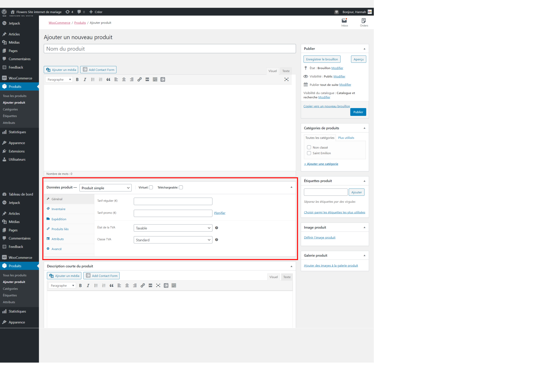Open the Avancé product data tab

click(x=69, y=249)
